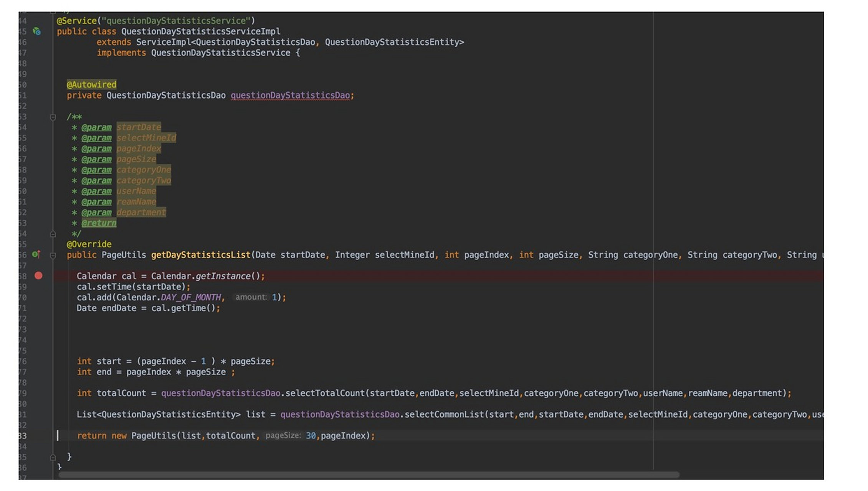Click the @return Javadoc tag
The height and width of the screenshot is (491, 868).
pyautogui.click(x=99, y=223)
